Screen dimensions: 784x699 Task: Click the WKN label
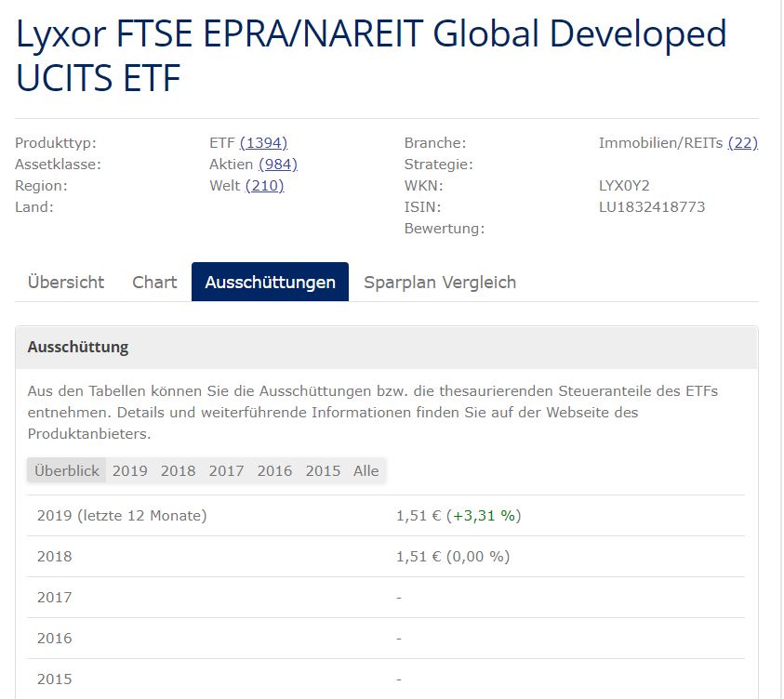tap(423, 186)
